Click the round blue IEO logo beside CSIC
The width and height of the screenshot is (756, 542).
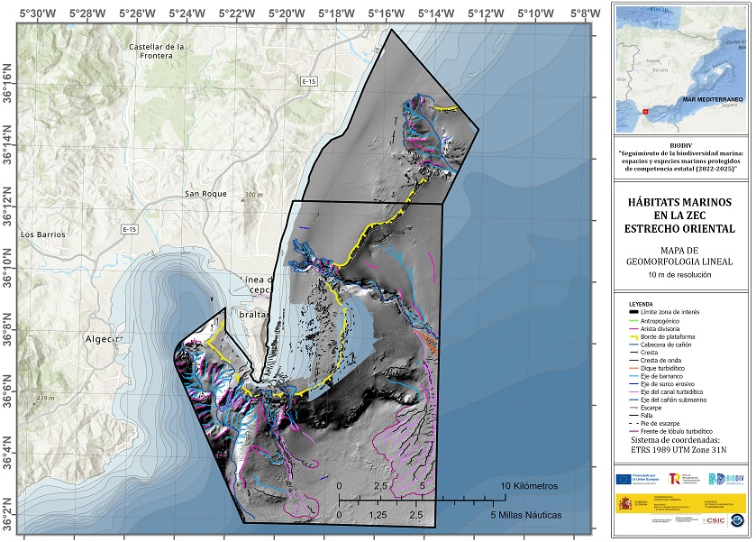coord(737,520)
